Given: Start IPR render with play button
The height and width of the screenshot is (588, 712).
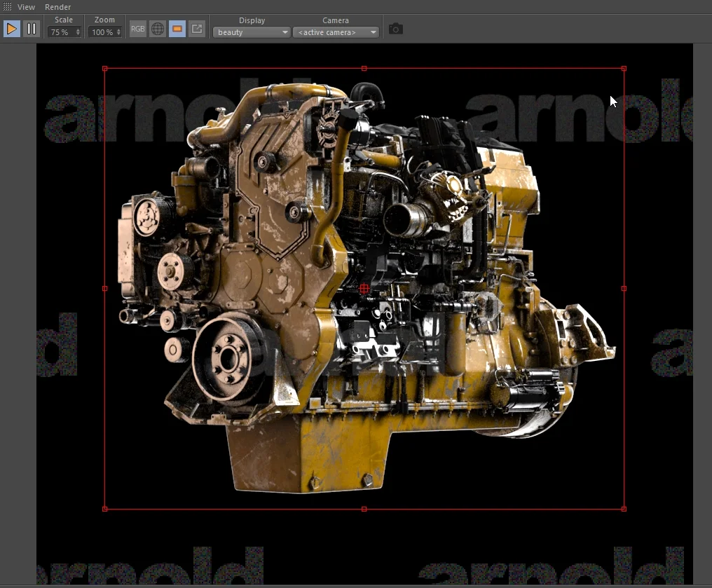Looking at the screenshot, I should coord(11,29).
